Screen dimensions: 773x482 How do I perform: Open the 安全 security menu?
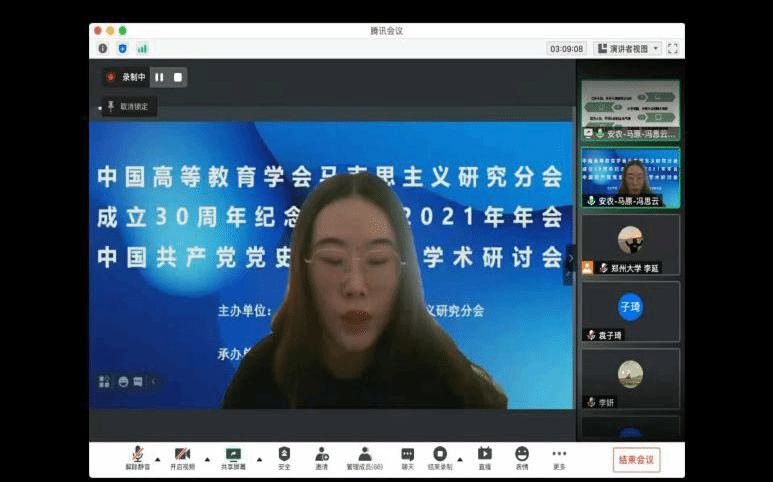click(284, 458)
